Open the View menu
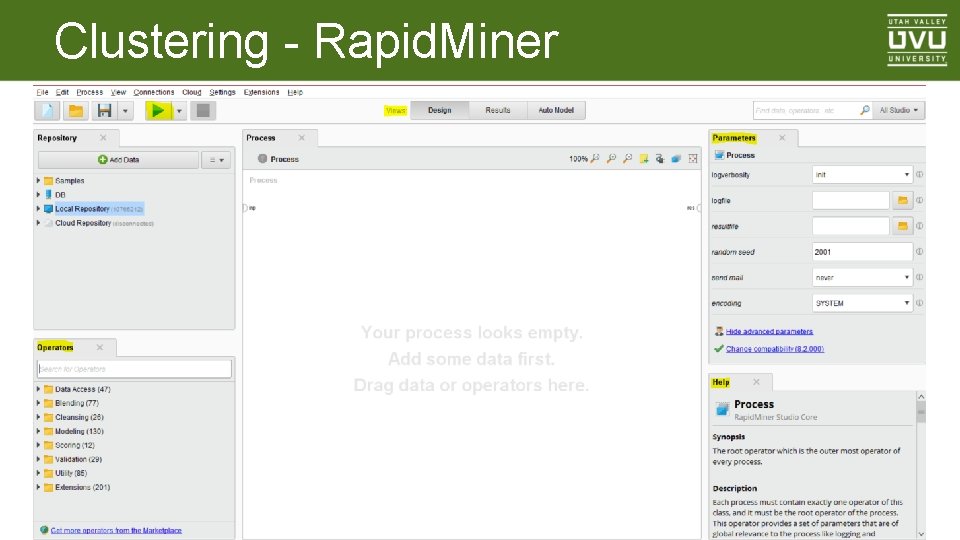960x540 pixels. pyautogui.click(x=118, y=92)
